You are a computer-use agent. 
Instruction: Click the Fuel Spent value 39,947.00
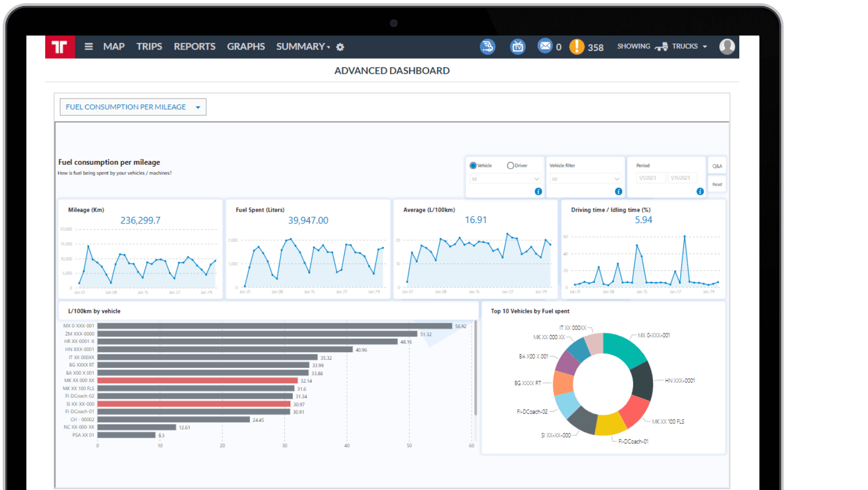(308, 221)
